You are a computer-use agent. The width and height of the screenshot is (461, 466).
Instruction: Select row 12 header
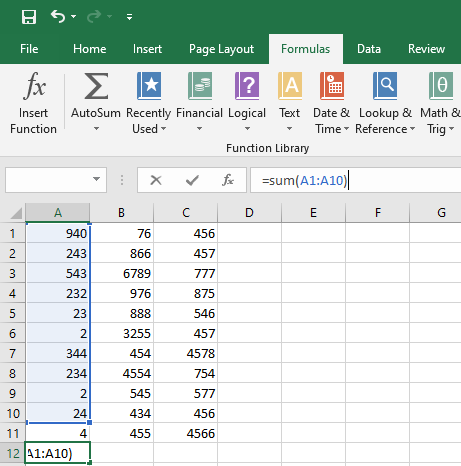[13, 453]
